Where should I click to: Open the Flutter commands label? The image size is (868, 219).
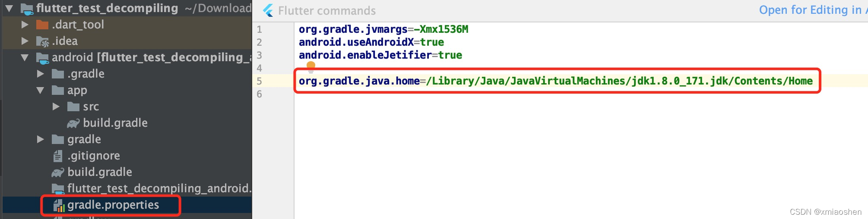pos(327,10)
